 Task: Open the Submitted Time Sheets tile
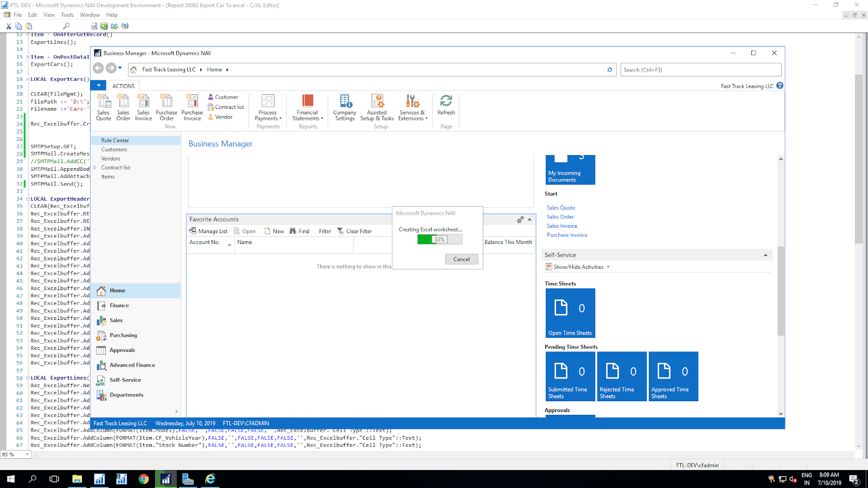click(x=570, y=376)
